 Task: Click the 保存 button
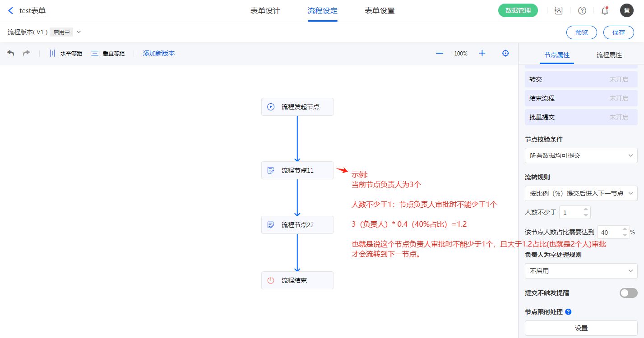point(619,32)
